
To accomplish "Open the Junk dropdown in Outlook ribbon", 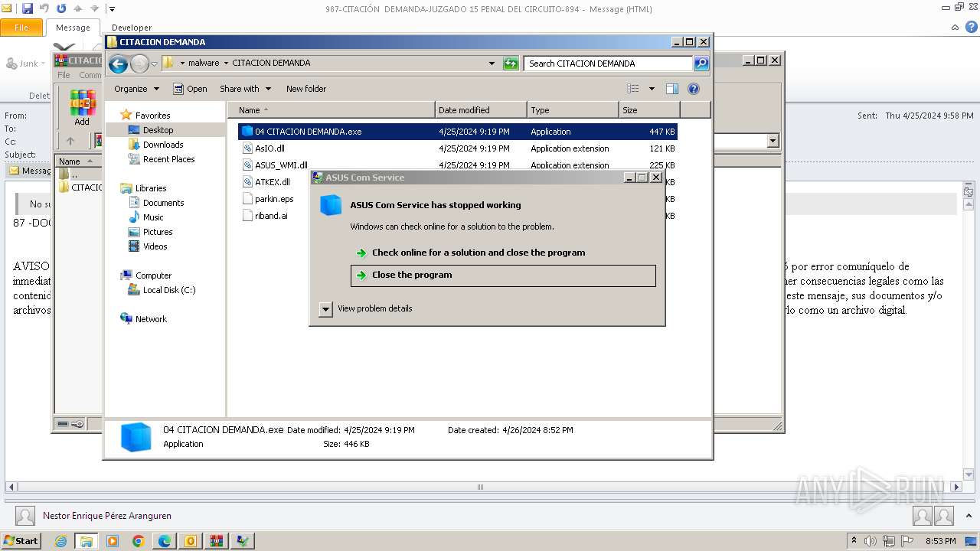I will tap(26, 64).
